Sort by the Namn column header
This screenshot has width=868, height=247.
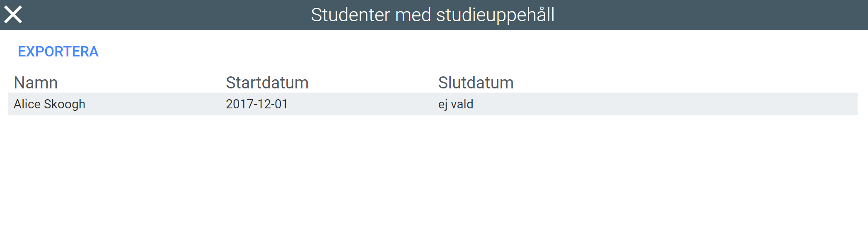pyautogui.click(x=36, y=83)
